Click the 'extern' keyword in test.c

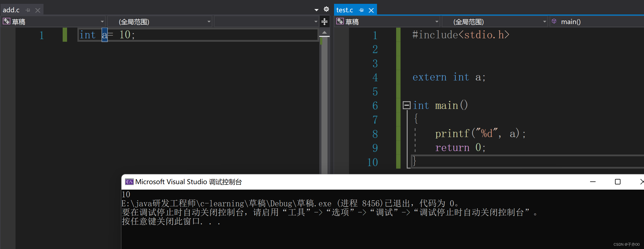pyautogui.click(x=430, y=77)
